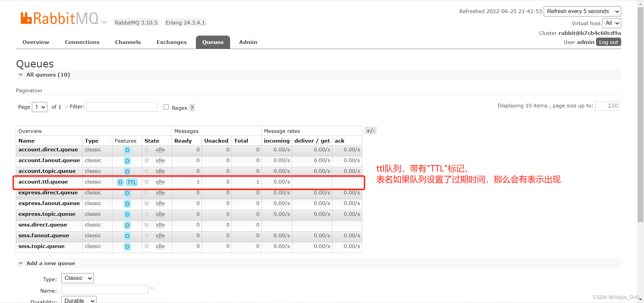This screenshot has width=644, height=303.
Task: Open the sms.fanout.queue link
Action: 44,236
